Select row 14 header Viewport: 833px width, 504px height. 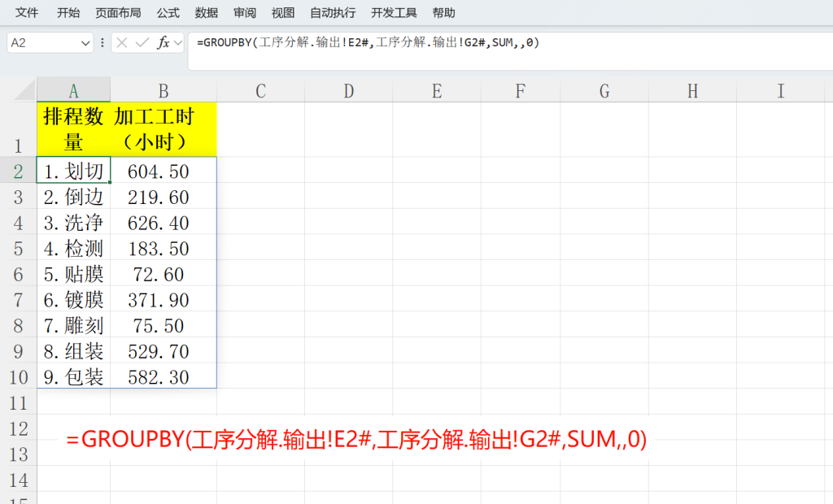(18, 479)
